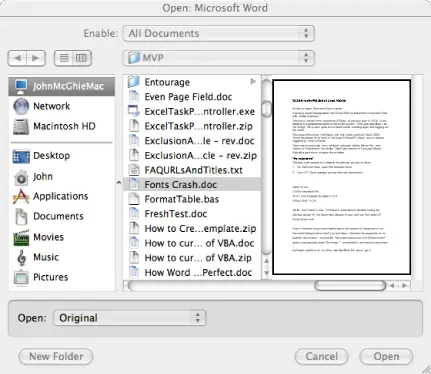This screenshot has width=431, height=374.
Task: Open the Desktop icon in sidebar
Action: click(21, 156)
